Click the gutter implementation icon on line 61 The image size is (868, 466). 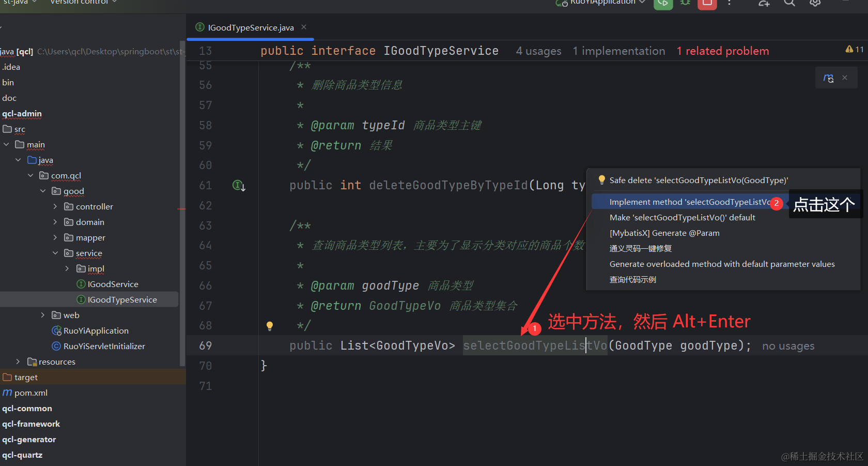click(238, 185)
